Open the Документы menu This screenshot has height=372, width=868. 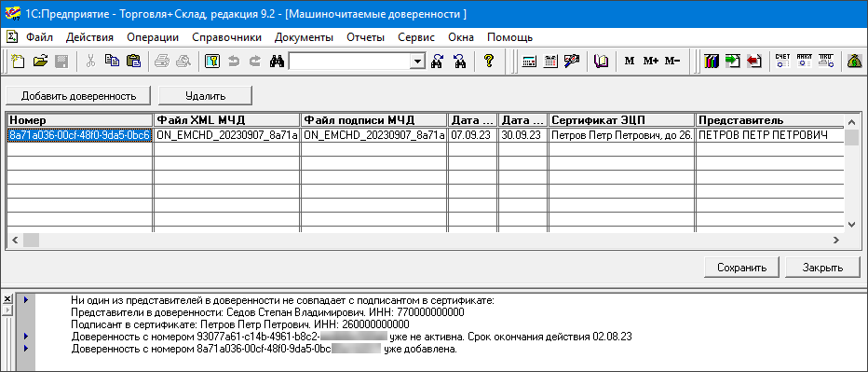[x=304, y=37]
